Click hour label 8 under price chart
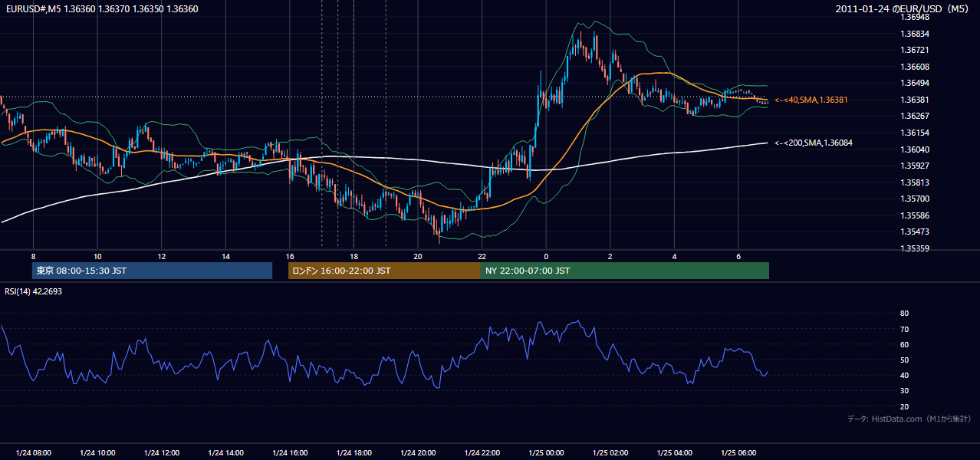The image size is (980, 460). pyautogui.click(x=33, y=256)
